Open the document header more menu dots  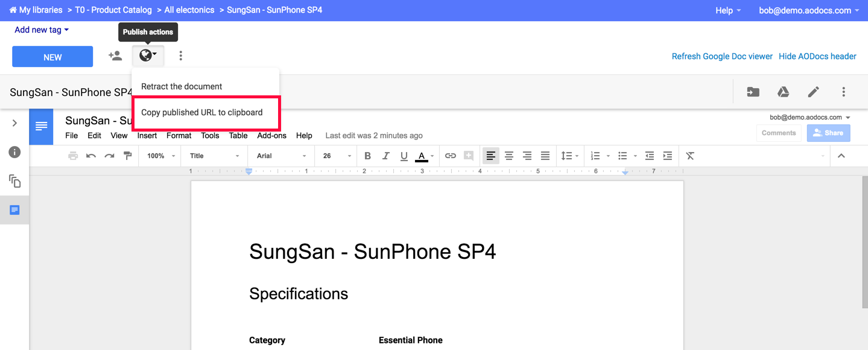pyautogui.click(x=844, y=92)
